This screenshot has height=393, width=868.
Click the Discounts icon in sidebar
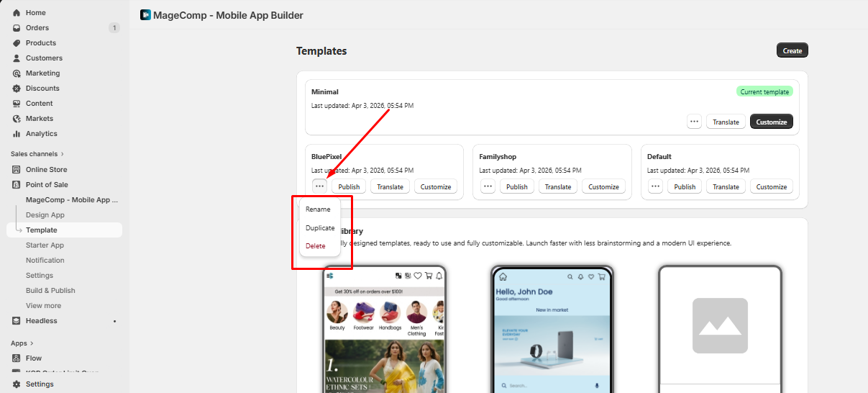point(17,89)
